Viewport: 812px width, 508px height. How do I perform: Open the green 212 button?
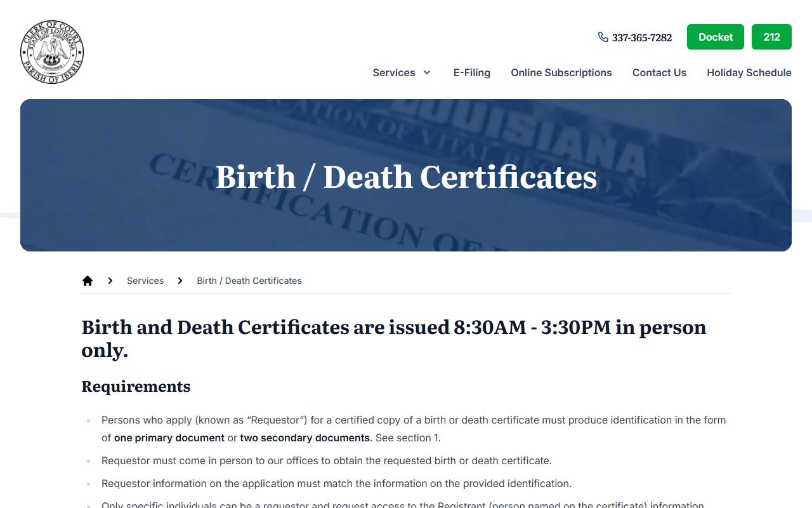coord(771,37)
